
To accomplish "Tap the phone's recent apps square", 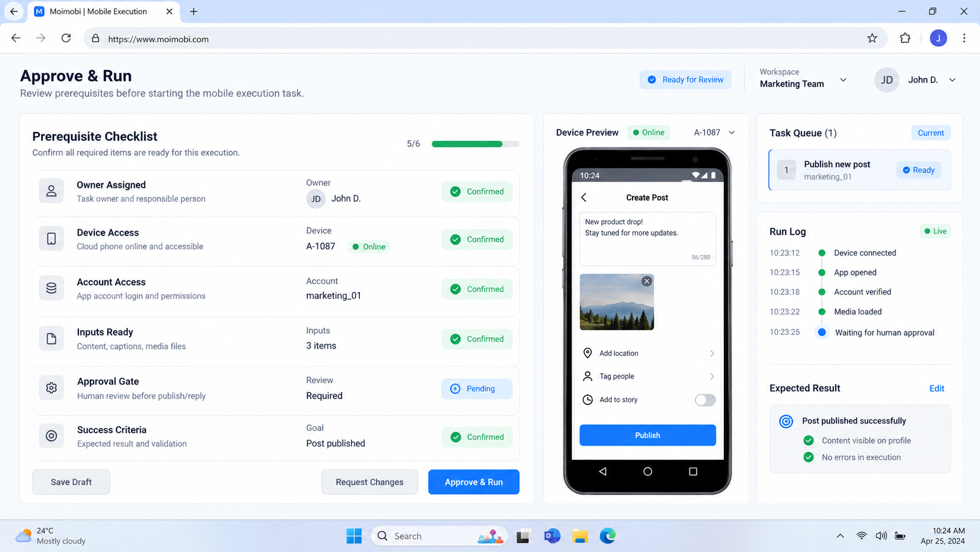I will (x=693, y=471).
